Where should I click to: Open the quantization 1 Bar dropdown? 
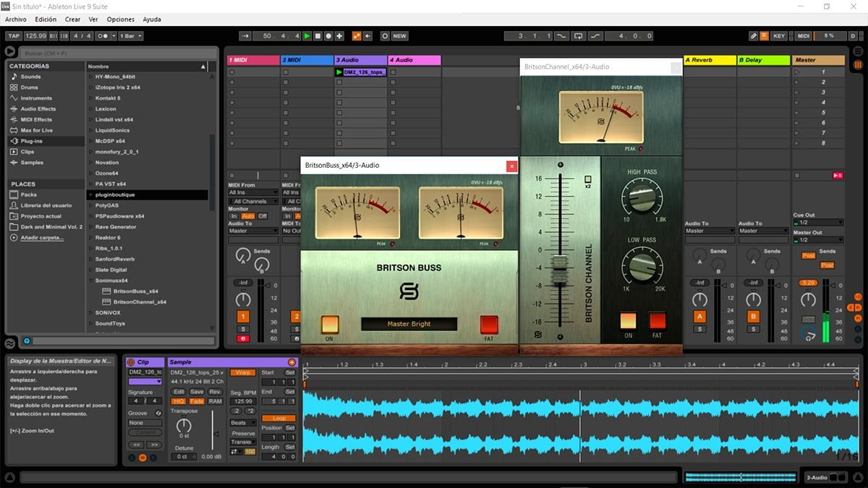[x=130, y=35]
